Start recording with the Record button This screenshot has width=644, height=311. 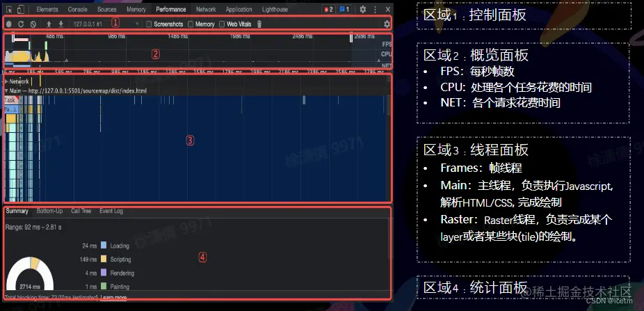pyautogui.click(x=9, y=24)
